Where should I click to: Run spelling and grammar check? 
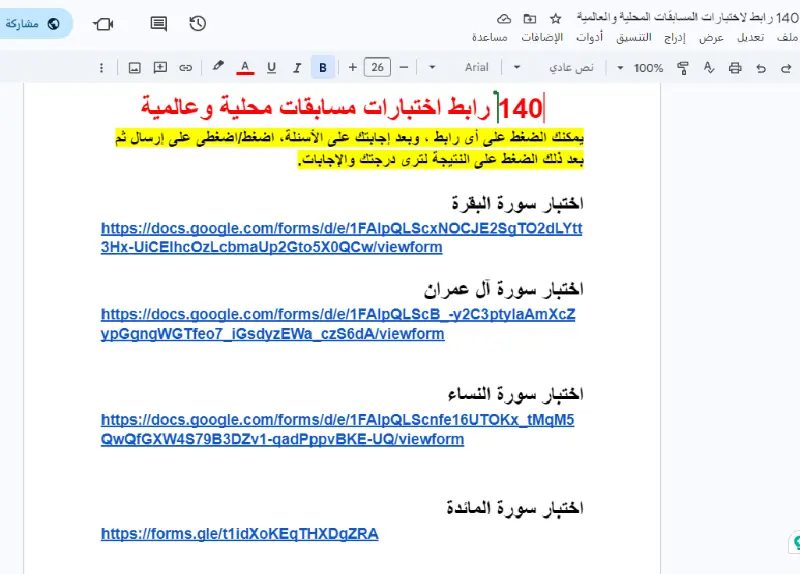[x=709, y=67]
